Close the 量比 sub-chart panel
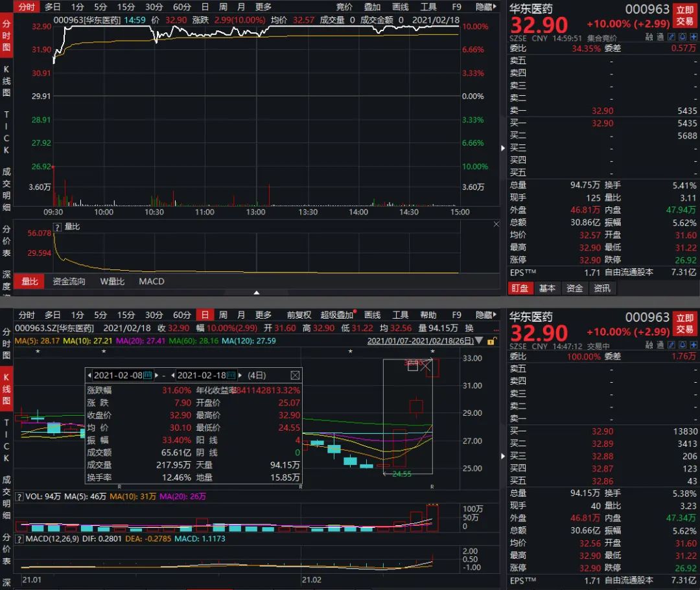The image size is (700, 590). click(x=496, y=224)
